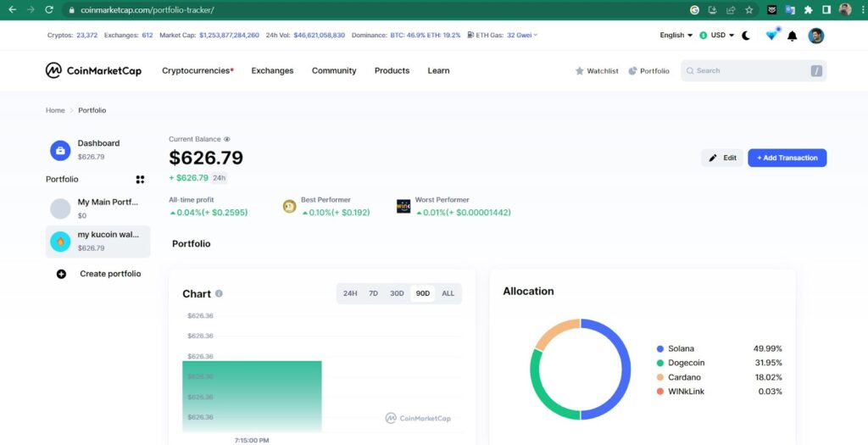Viewport: 868px width, 445px height.
Task: Select the my kucoin wallet portfolio
Action: click(98, 242)
